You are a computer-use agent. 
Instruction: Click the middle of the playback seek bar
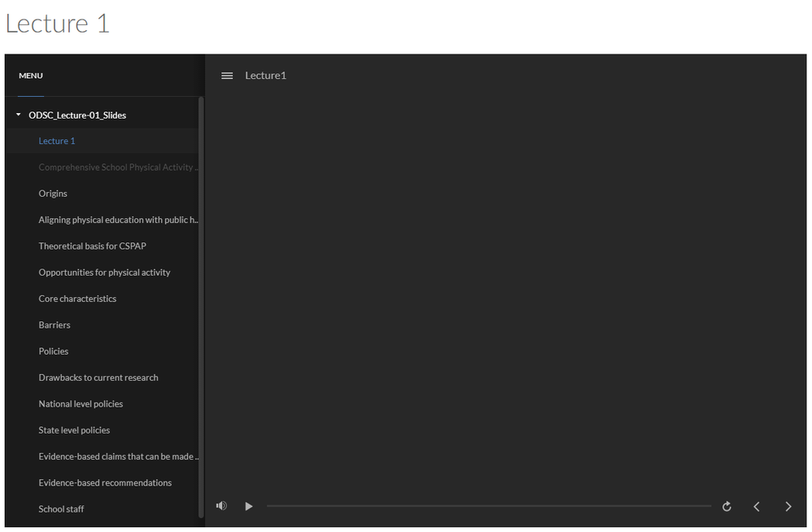(x=488, y=506)
